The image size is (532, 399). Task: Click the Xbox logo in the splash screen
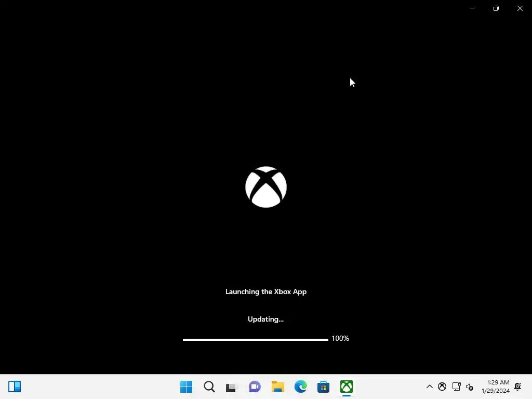tap(266, 187)
